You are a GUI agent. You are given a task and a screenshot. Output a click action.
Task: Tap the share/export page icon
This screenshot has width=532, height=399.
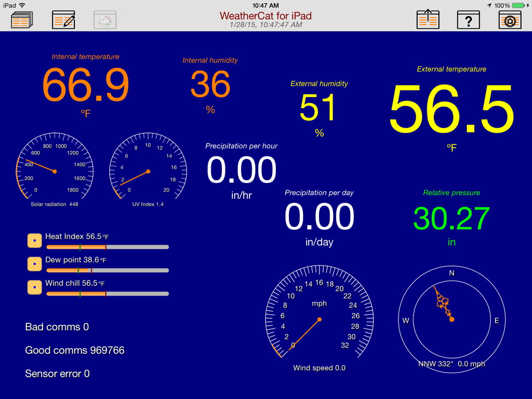pos(428,20)
